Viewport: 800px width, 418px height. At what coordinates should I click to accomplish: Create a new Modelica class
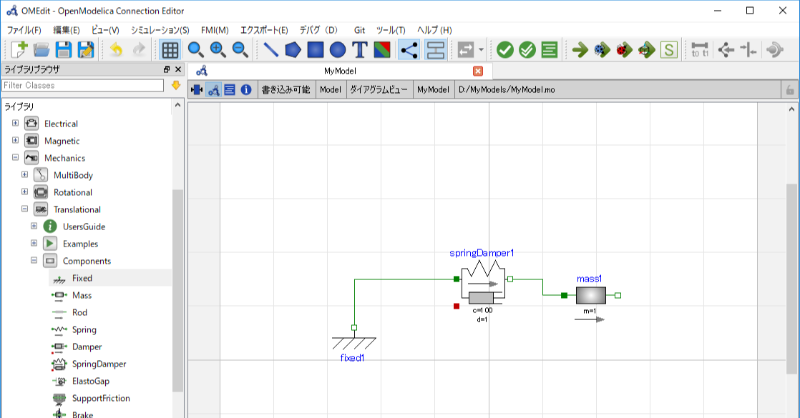[x=19, y=50]
